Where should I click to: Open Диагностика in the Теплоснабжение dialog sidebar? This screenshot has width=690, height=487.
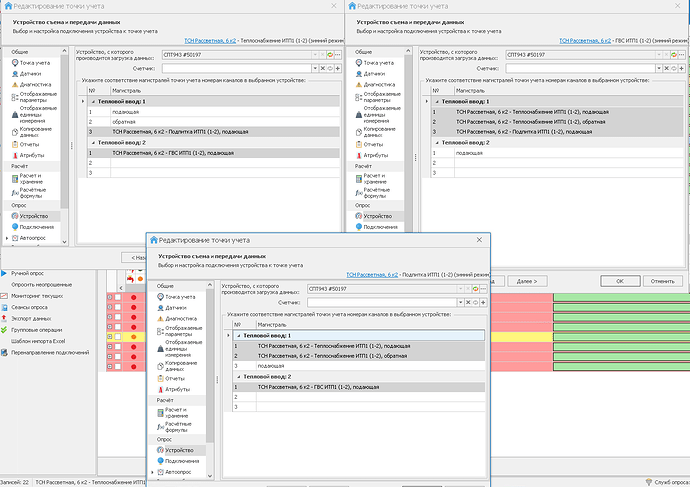[35, 84]
